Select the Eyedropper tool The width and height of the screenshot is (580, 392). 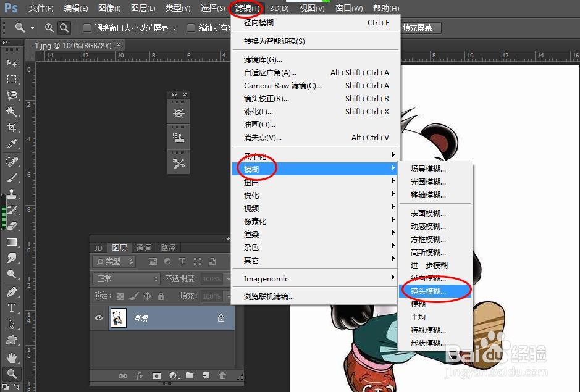[x=12, y=143]
